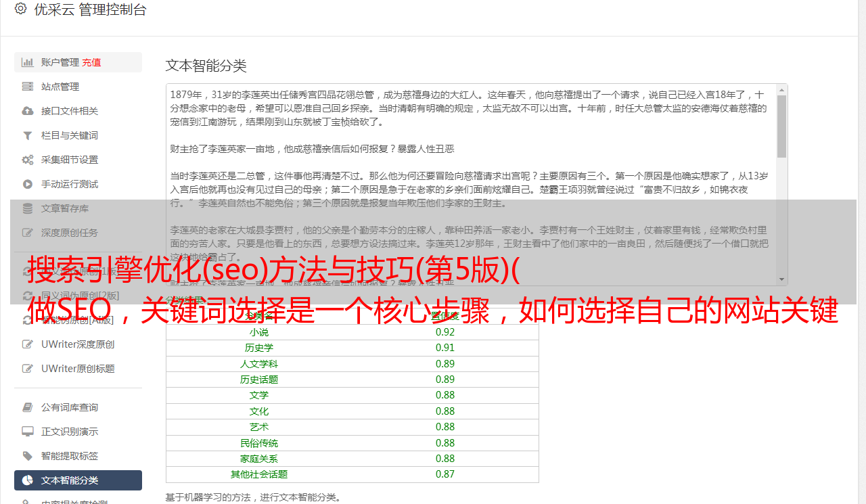The height and width of the screenshot is (504, 866).
Task: Click the database icon for 文章暂存库
Action: pyautogui.click(x=28, y=208)
